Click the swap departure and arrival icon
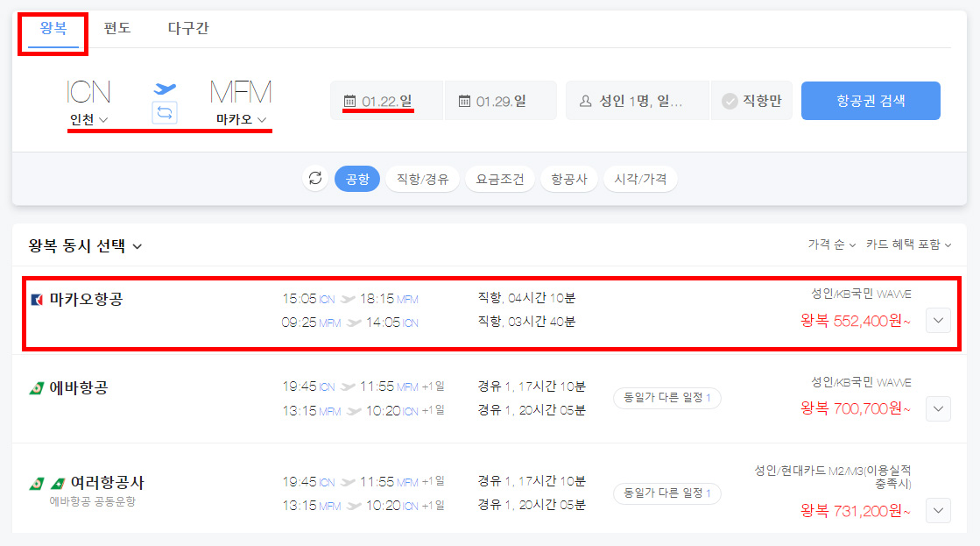 165,112
